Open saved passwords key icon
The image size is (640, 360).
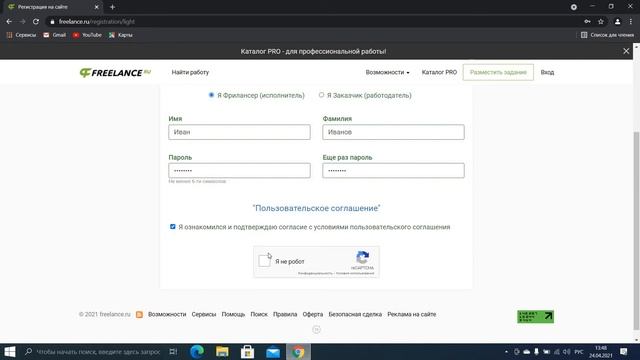click(x=587, y=22)
